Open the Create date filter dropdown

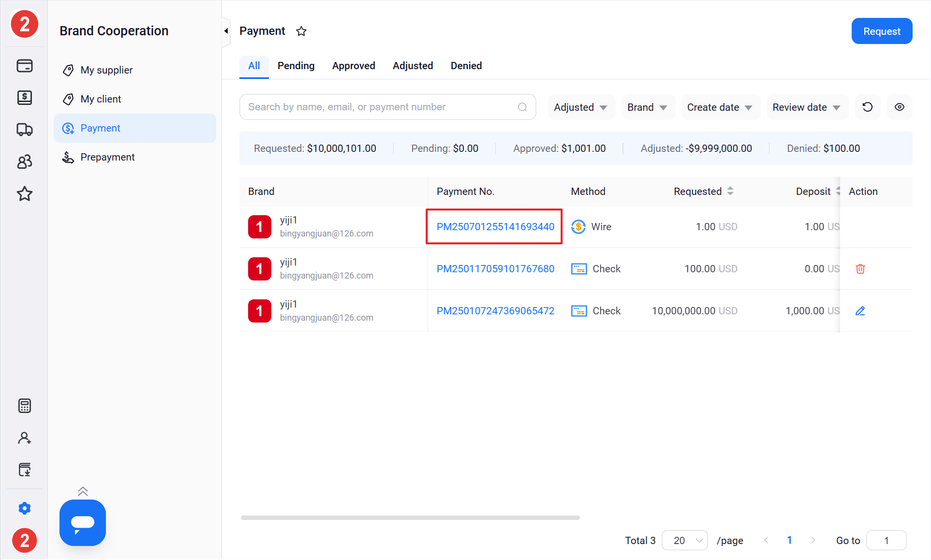720,107
